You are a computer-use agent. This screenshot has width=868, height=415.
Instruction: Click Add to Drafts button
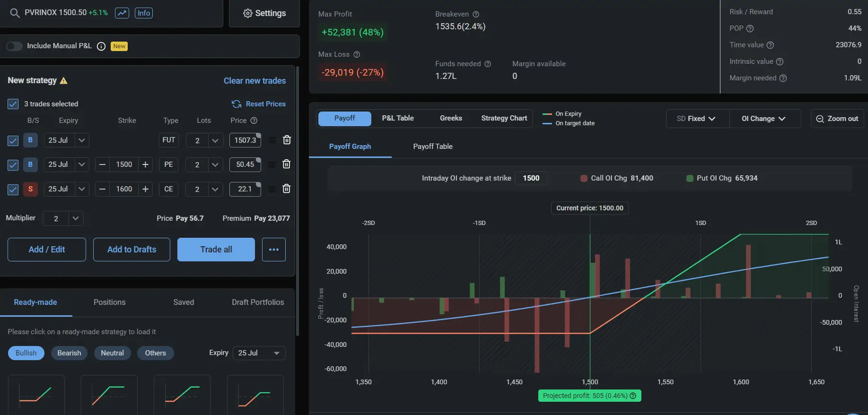coord(132,249)
